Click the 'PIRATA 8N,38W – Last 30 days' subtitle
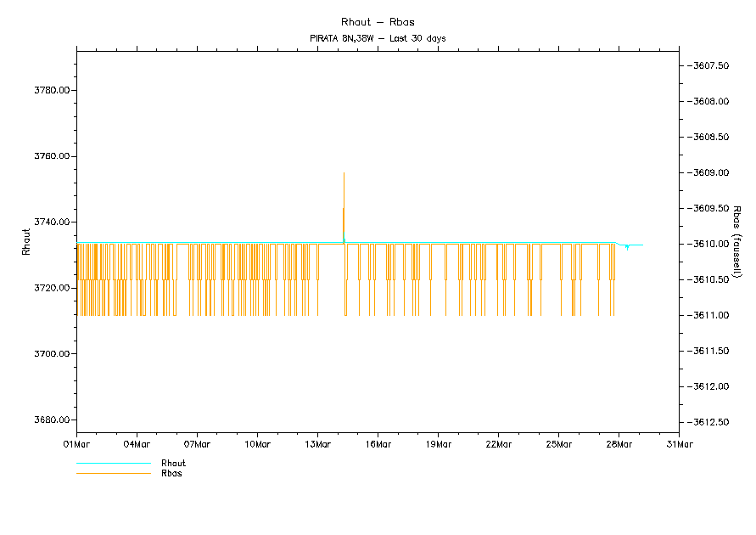756x535 pixels. coord(378,38)
